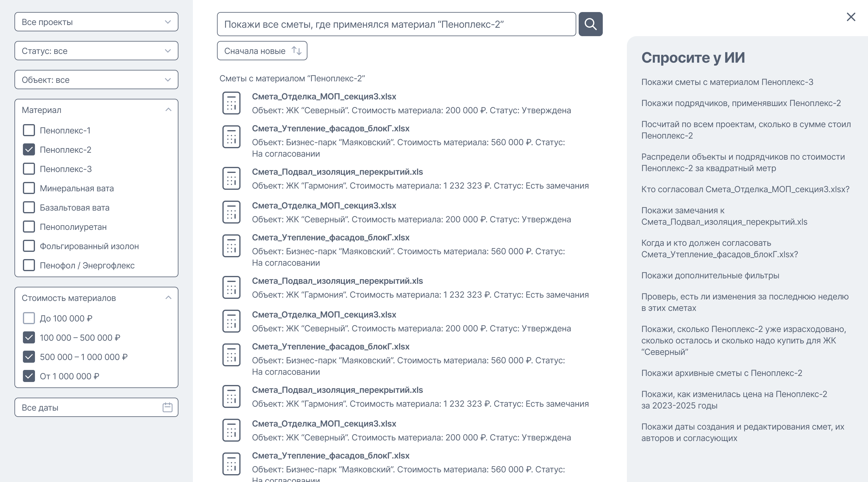Open the Все проекты dropdown

tap(96, 22)
